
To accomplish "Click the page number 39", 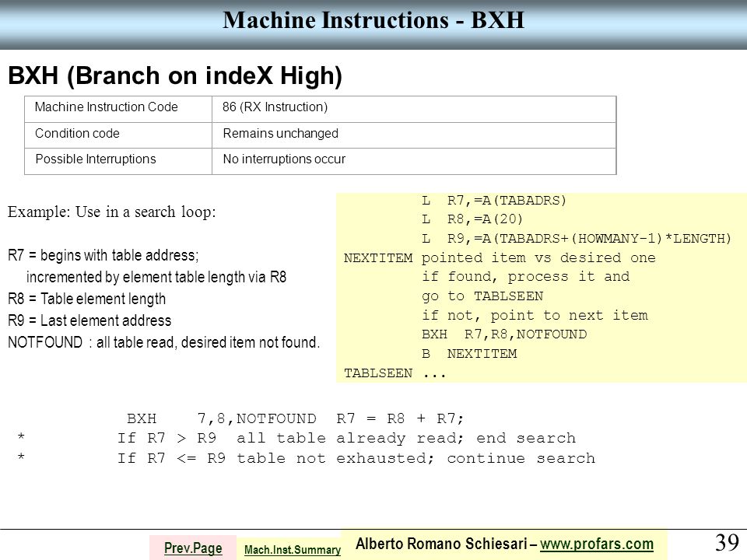I will click(x=727, y=543).
